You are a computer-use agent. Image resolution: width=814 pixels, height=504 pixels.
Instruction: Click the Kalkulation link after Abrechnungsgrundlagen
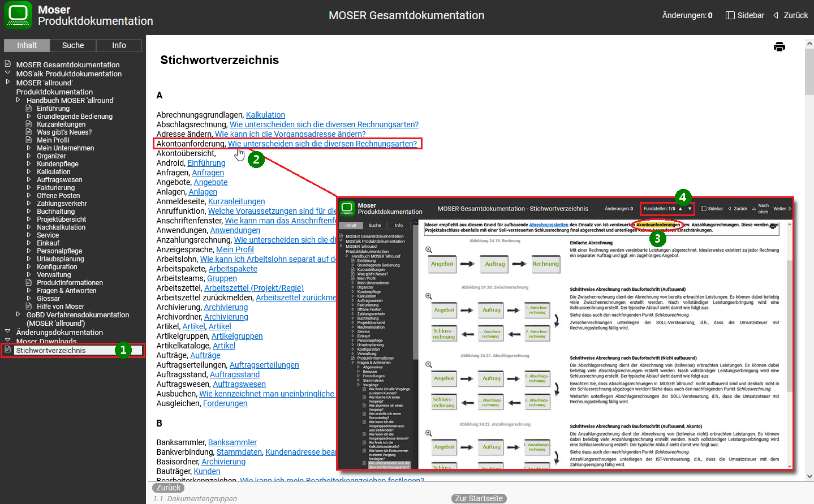point(265,115)
